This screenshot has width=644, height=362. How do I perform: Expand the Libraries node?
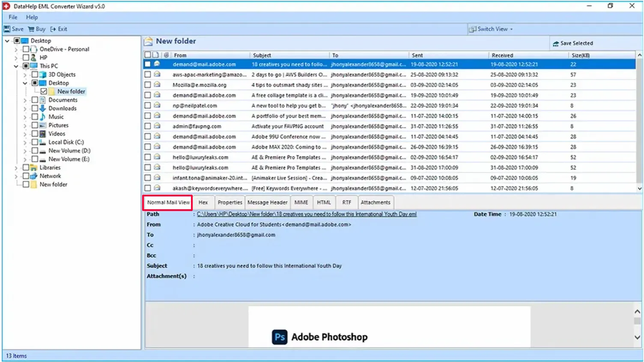16,168
